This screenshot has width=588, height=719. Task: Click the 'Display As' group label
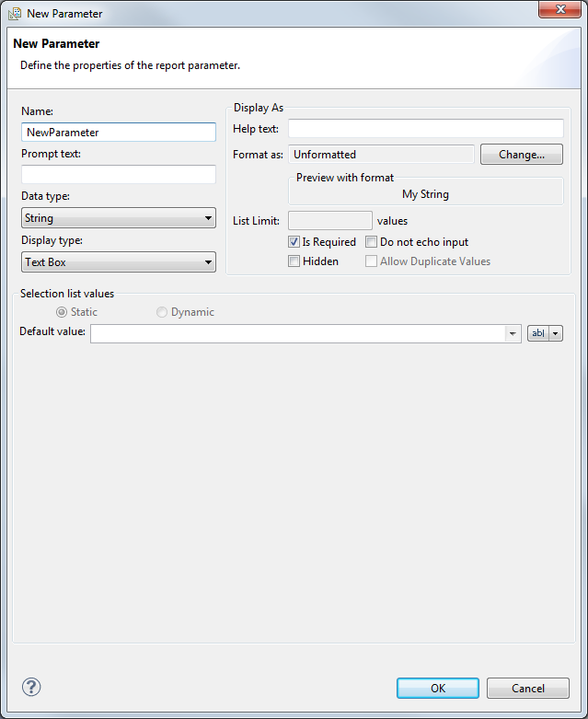(259, 108)
